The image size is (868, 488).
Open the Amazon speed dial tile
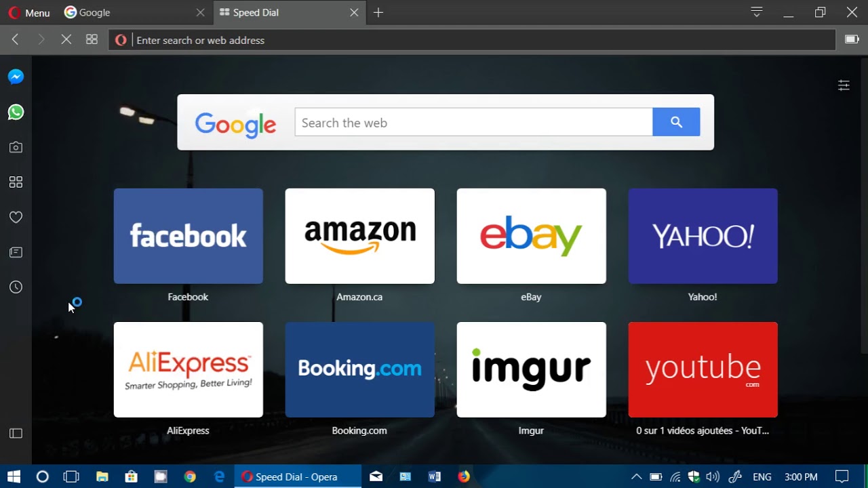[359, 236]
